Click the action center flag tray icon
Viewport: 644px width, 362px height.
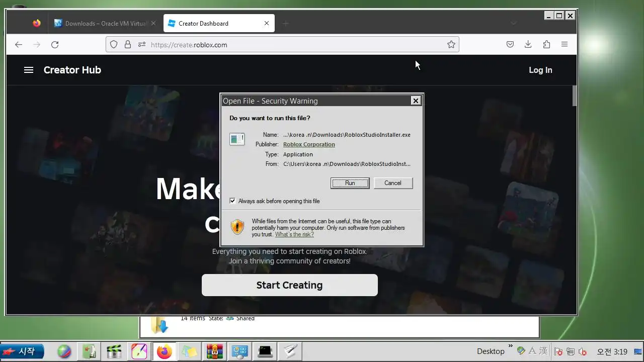point(558,351)
